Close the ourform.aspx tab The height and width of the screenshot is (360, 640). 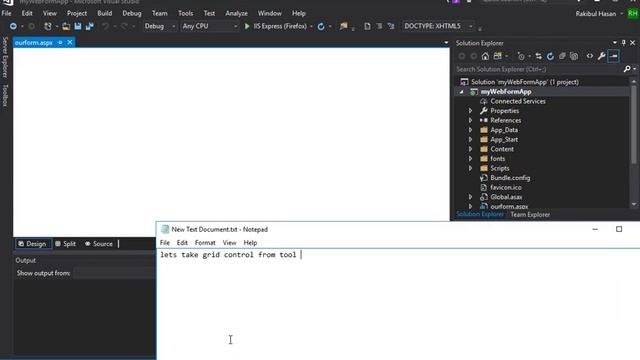[70, 42]
